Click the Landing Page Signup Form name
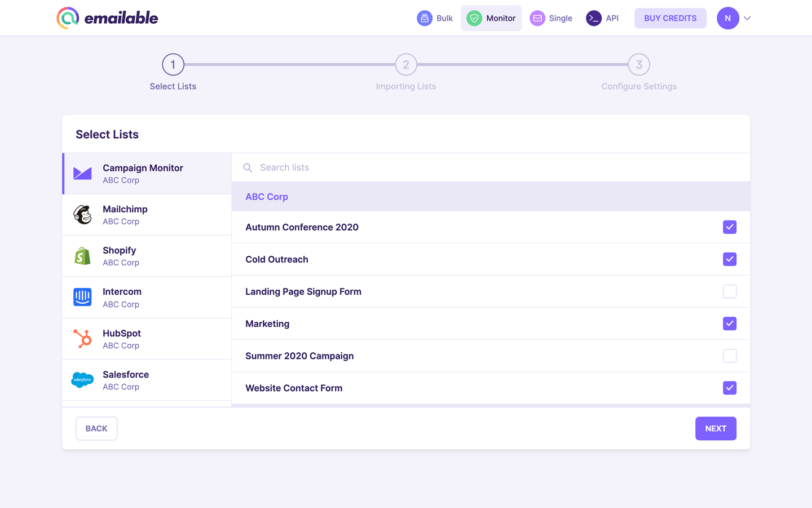This screenshot has width=812, height=508. 303,291
